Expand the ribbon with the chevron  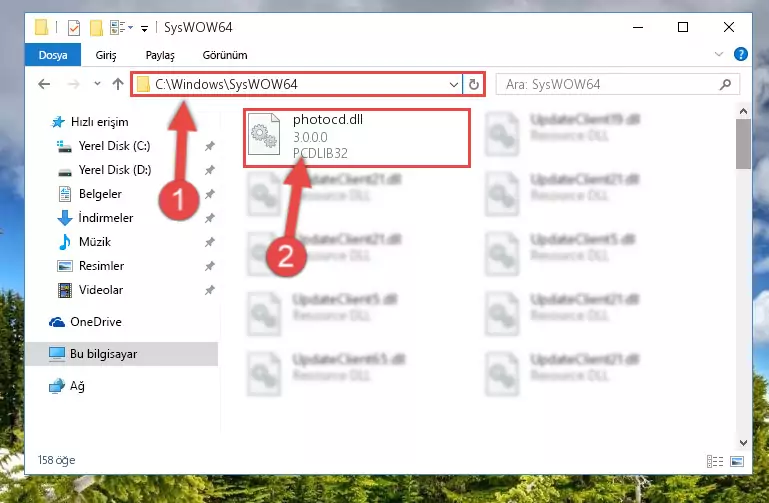pyautogui.click(x=719, y=54)
